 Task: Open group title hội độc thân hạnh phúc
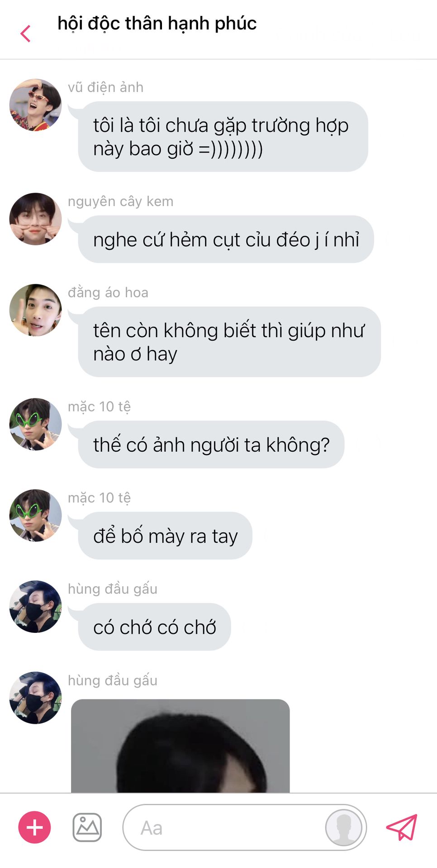point(157,24)
